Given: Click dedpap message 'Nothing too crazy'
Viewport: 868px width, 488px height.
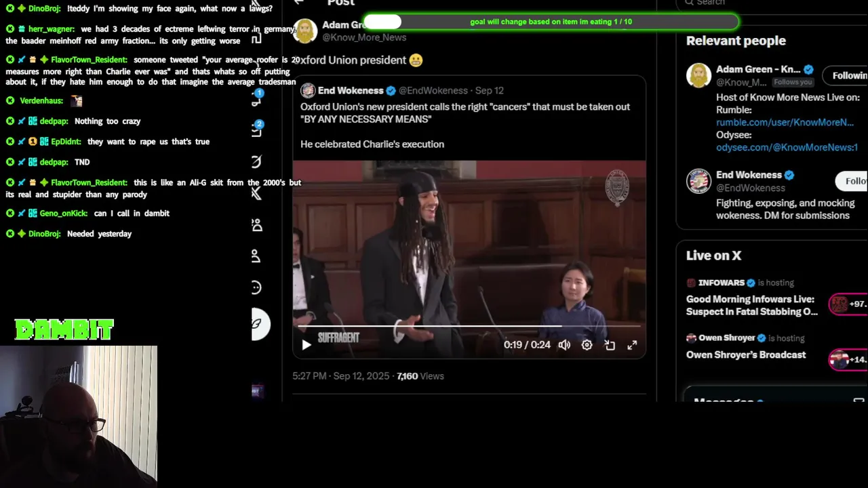Looking at the screenshot, I should pos(108,121).
